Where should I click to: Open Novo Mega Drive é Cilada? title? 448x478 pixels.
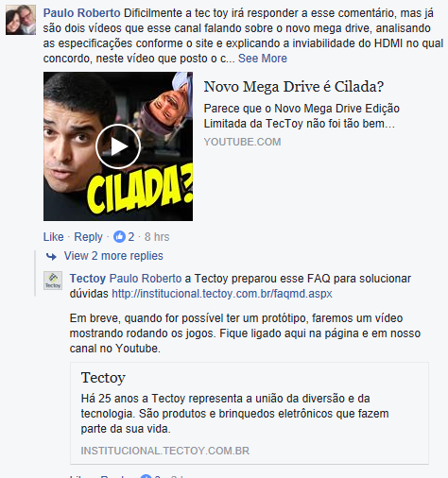[x=294, y=87]
